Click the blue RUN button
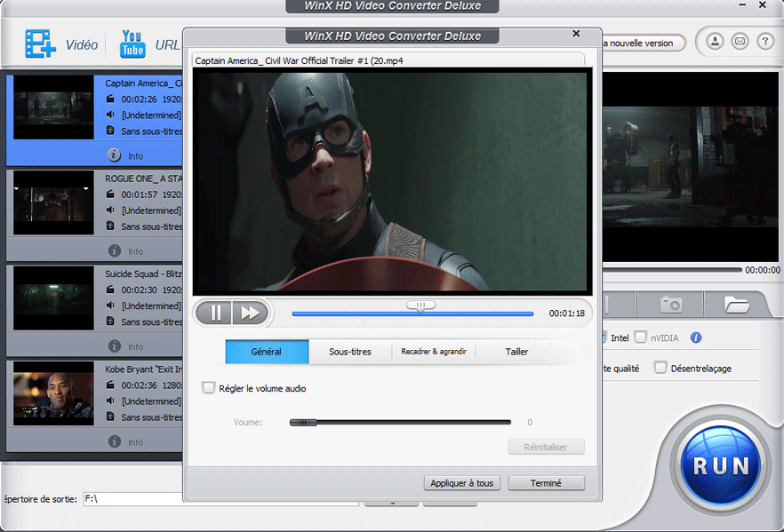 tap(721, 465)
